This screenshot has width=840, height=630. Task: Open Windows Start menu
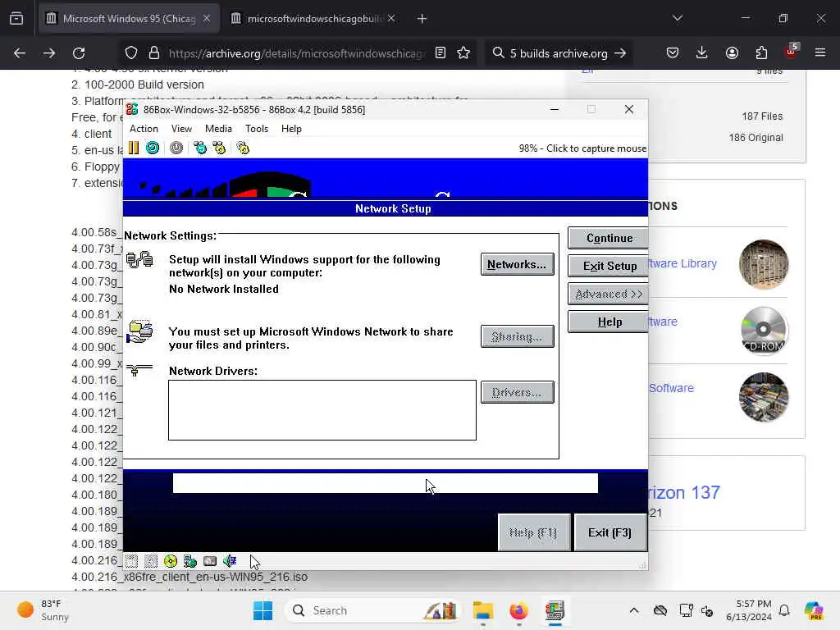[x=262, y=610]
